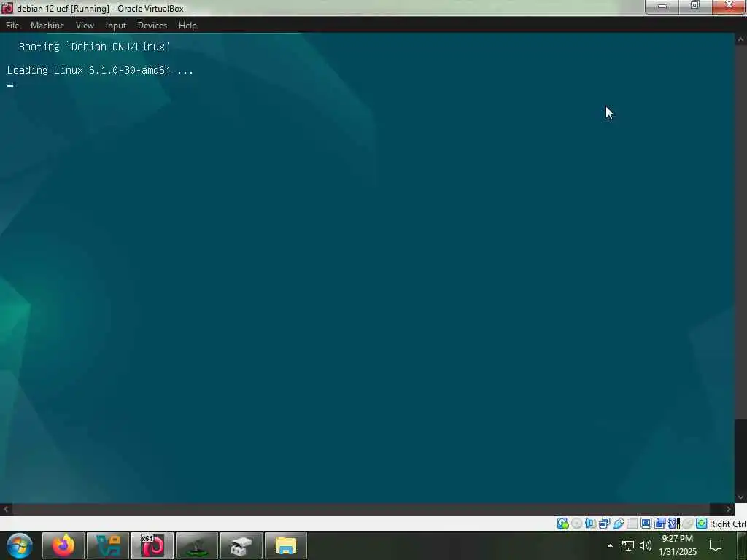Click the Booting 'Debian GNU/Linux' line
Viewport: 747px width, 560px height.
point(94,47)
